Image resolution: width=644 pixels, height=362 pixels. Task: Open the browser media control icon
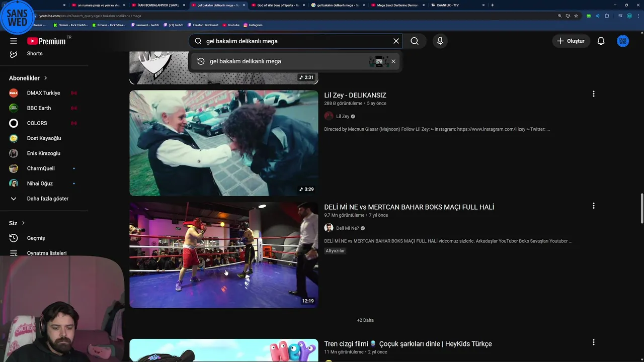point(620,16)
